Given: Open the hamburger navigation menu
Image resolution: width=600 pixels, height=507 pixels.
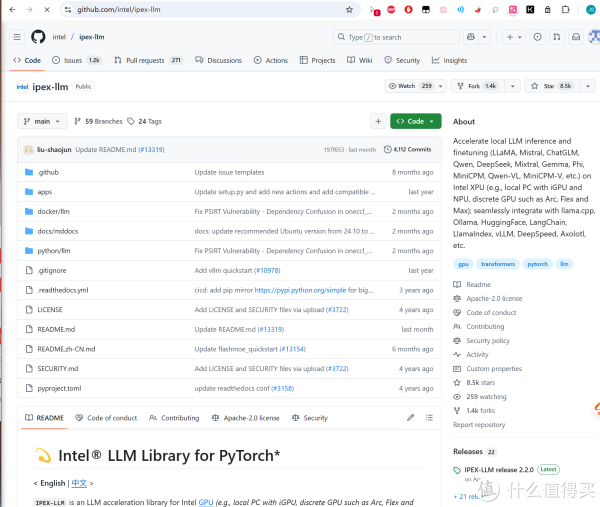Looking at the screenshot, I should point(17,37).
